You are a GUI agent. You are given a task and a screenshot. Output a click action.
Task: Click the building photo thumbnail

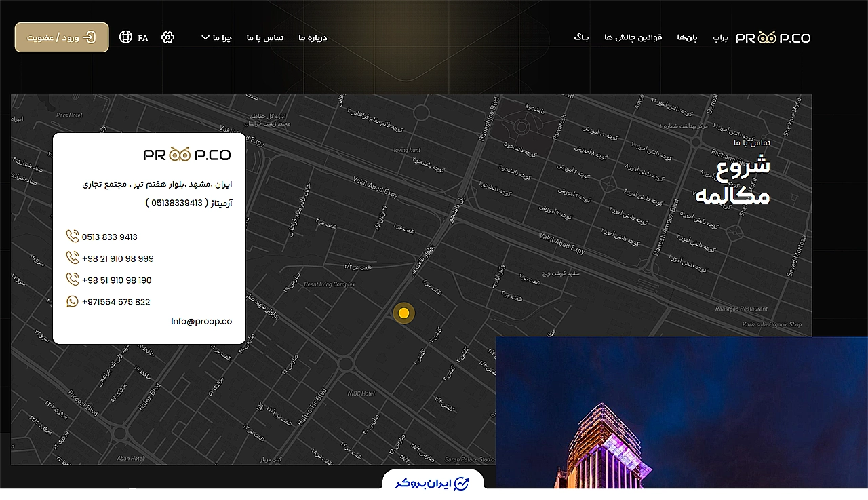682,412
